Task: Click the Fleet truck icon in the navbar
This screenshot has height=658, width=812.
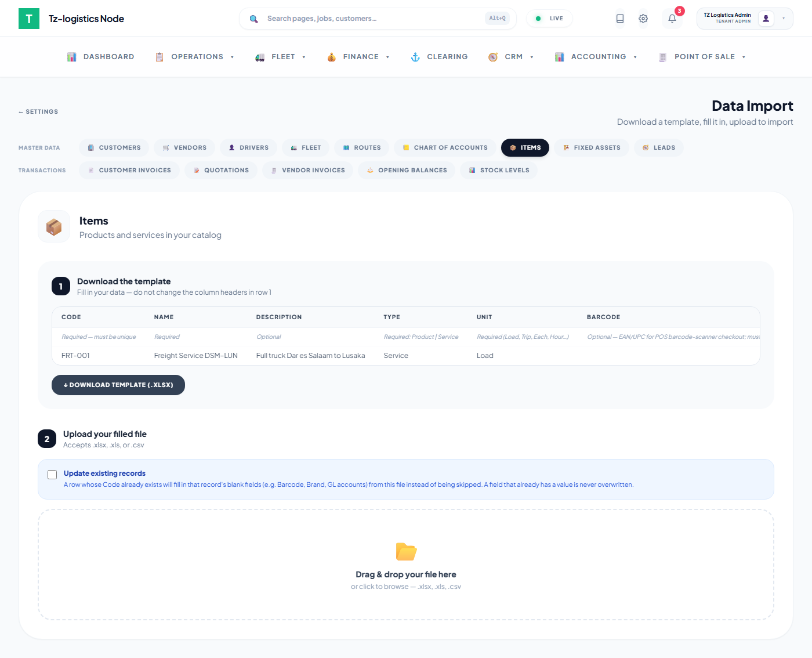Action: [260, 57]
